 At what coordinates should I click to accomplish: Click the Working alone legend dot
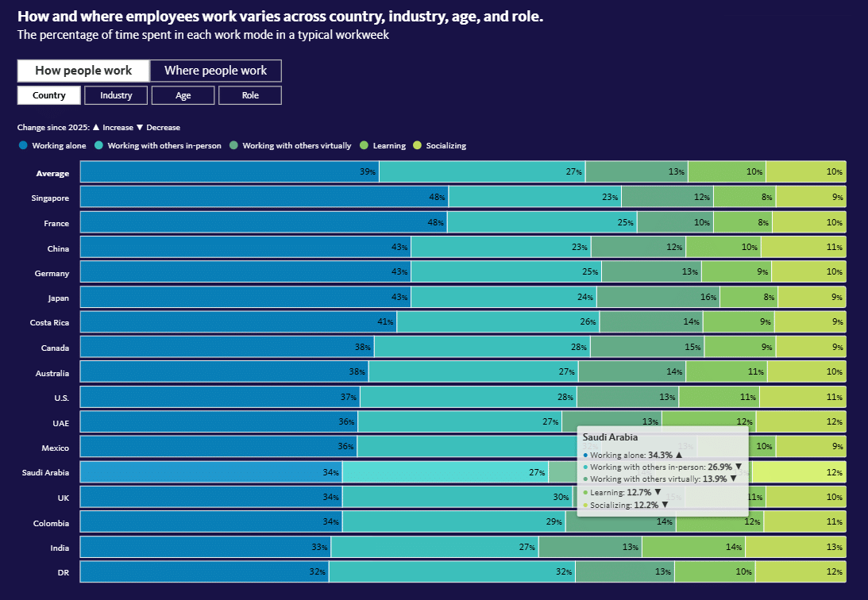(x=22, y=145)
